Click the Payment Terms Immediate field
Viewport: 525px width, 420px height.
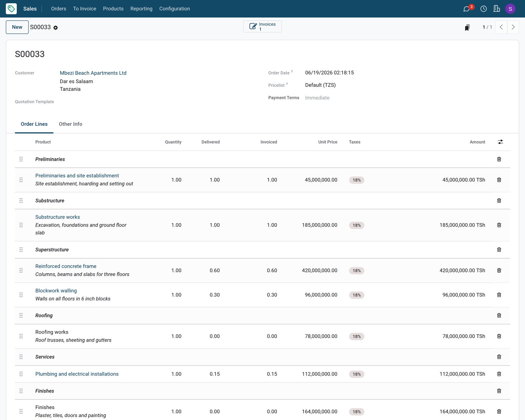tap(317, 98)
